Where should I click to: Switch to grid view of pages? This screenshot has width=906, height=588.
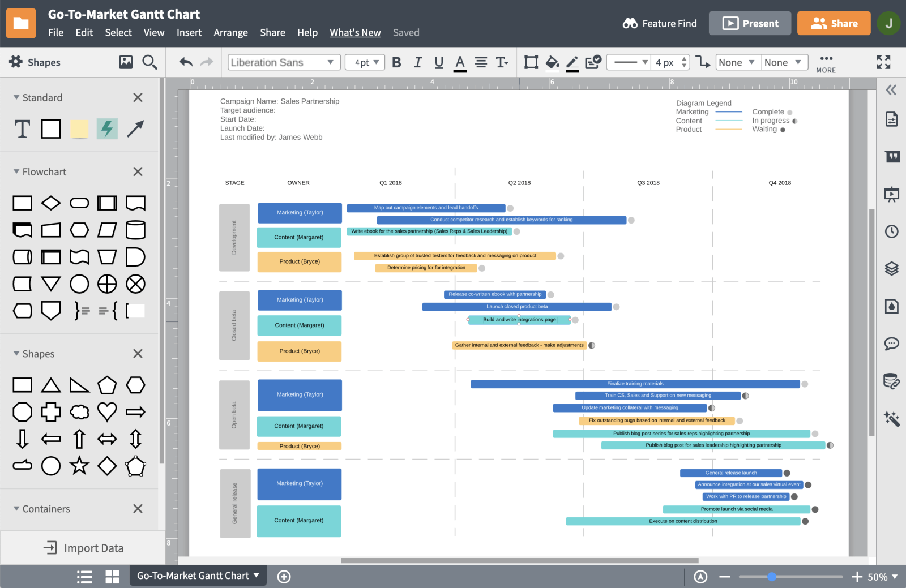[x=112, y=577]
